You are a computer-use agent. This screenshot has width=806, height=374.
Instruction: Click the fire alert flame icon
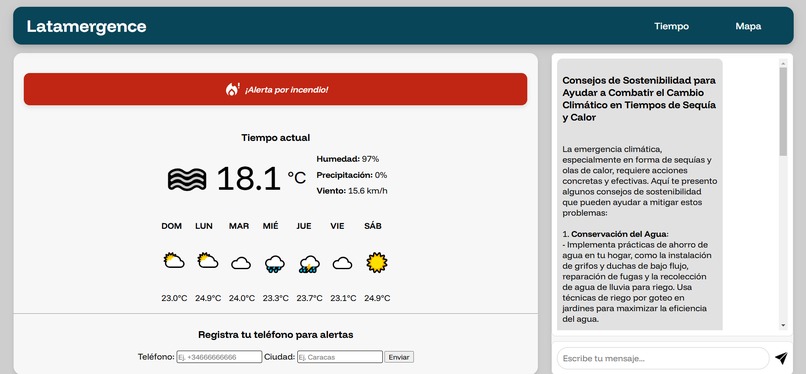pyautogui.click(x=232, y=89)
